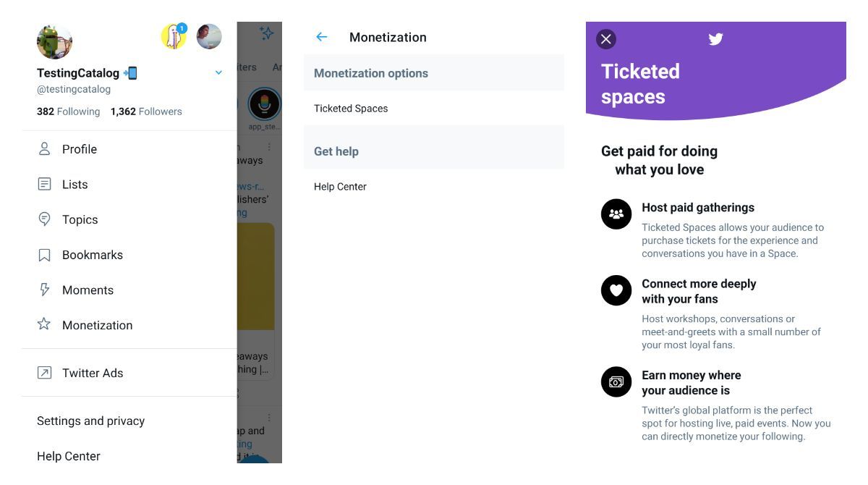This screenshot has width=868, height=485.
Task: Choose Help Center from the sidebar menu
Action: [67, 456]
